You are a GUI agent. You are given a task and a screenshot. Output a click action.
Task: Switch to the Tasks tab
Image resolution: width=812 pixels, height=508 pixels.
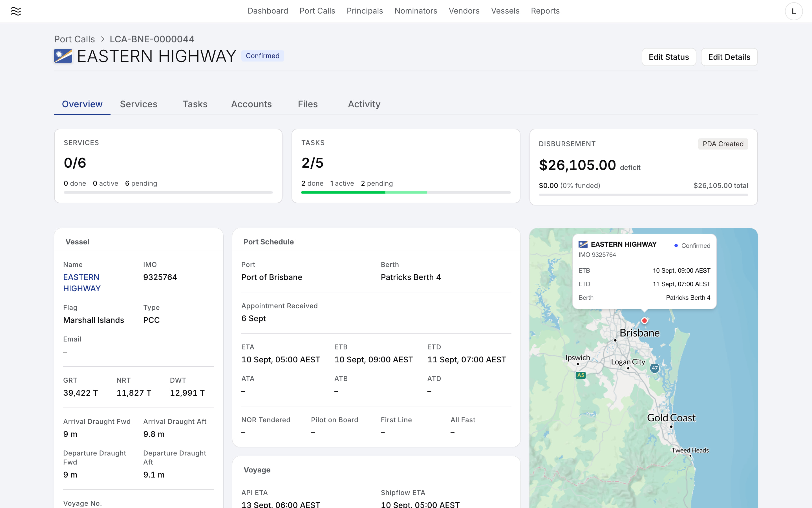[x=195, y=104]
